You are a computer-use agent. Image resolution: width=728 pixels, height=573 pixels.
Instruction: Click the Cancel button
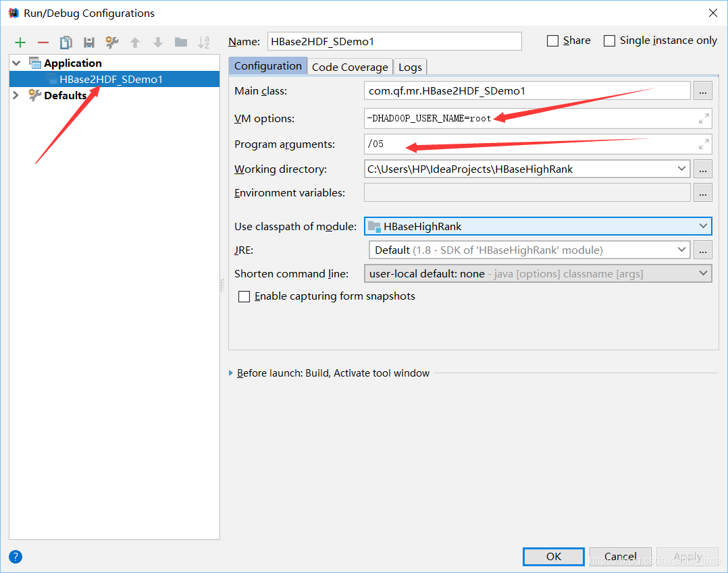pyautogui.click(x=620, y=556)
